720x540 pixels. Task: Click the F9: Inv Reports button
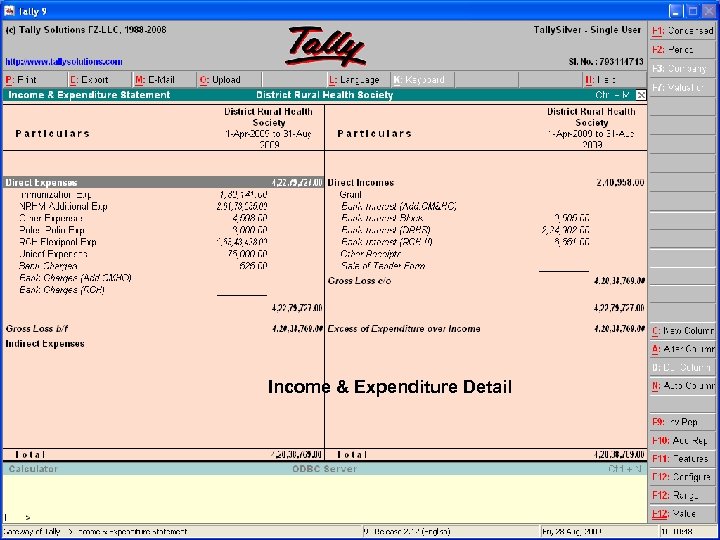[683, 422]
